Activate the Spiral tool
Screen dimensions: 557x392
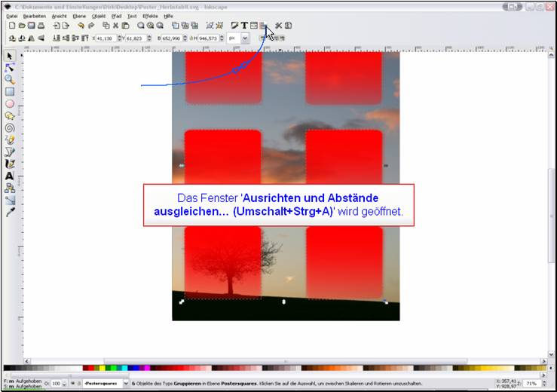(10, 127)
